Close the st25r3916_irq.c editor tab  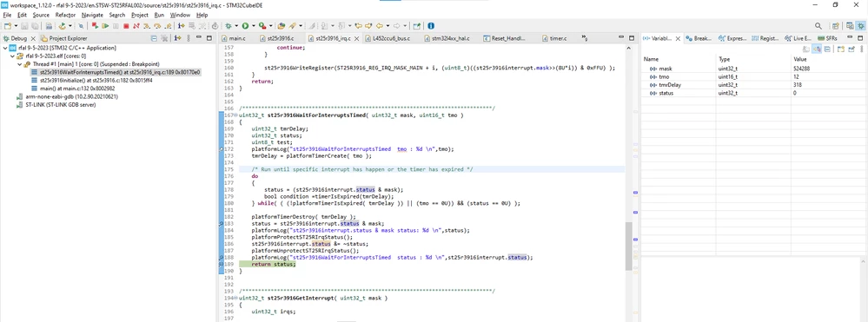(x=356, y=38)
